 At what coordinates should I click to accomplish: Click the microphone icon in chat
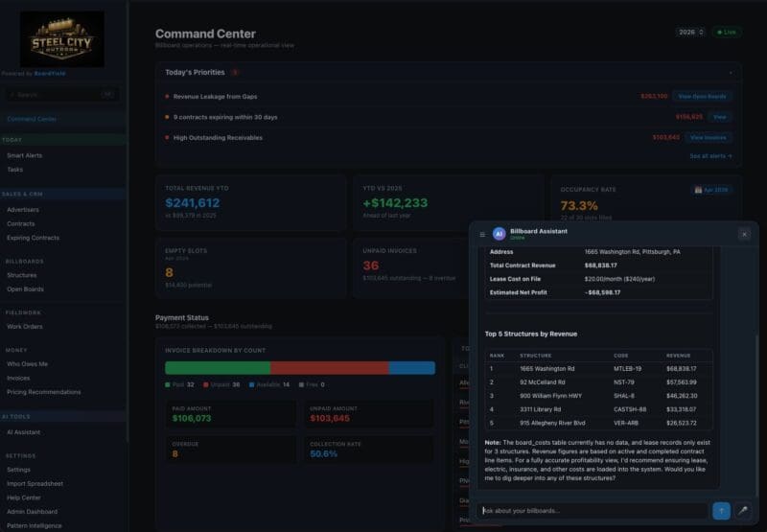[x=742, y=511]
